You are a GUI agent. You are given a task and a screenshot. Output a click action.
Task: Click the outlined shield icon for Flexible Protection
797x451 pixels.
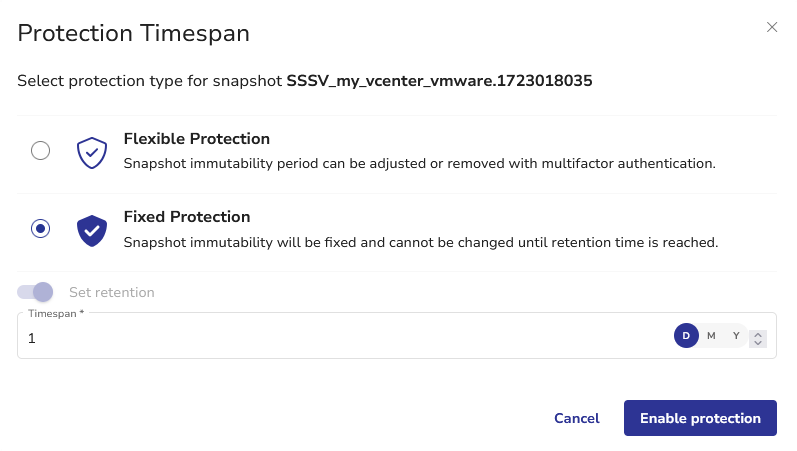[92, 152]
